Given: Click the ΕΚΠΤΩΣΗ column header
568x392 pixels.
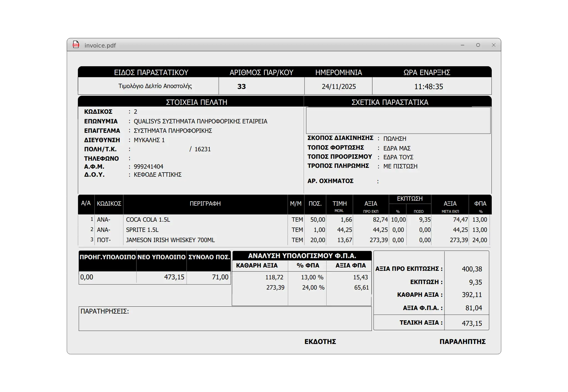Looking at the screenshot, I should [x=410, y=199].
